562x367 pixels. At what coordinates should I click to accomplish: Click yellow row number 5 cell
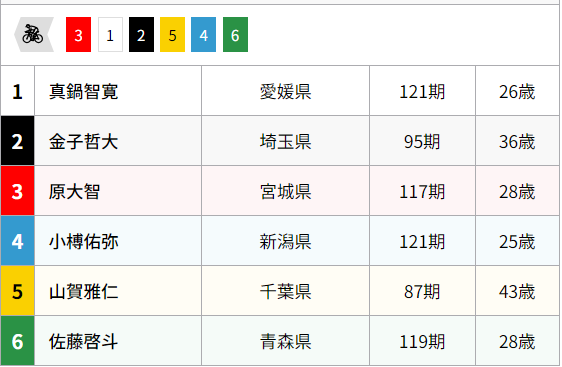18,291
